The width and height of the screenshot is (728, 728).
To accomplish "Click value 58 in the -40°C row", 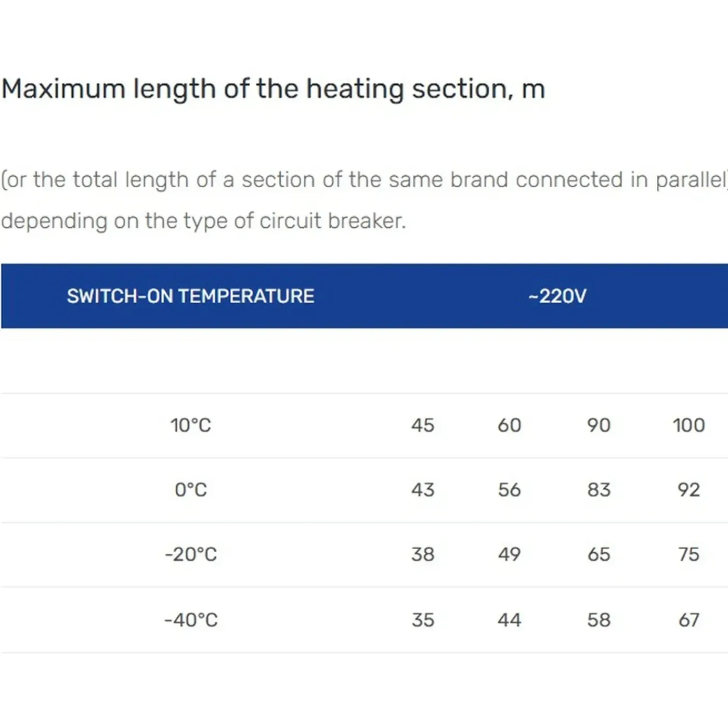I will pyautogui.click(x=599, y=620).
